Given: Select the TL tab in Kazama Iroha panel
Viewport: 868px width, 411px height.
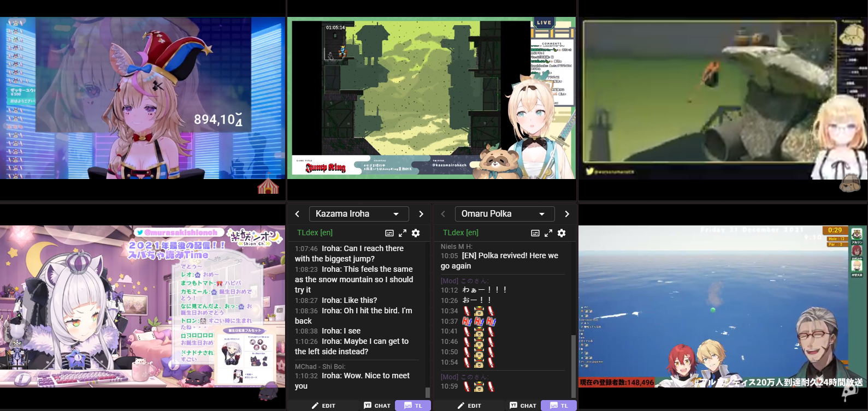Looking at the screenshot, I should [413, 406].
